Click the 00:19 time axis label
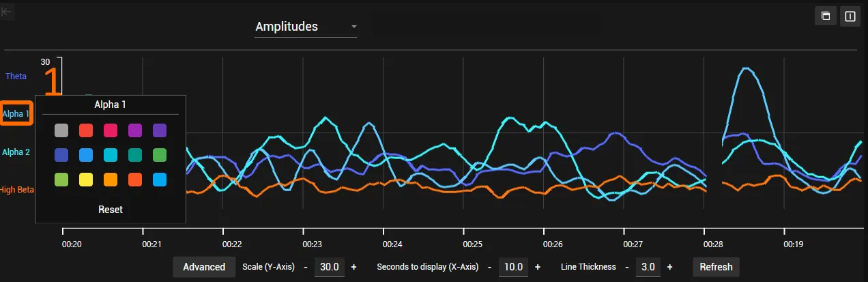 [793, 244]
